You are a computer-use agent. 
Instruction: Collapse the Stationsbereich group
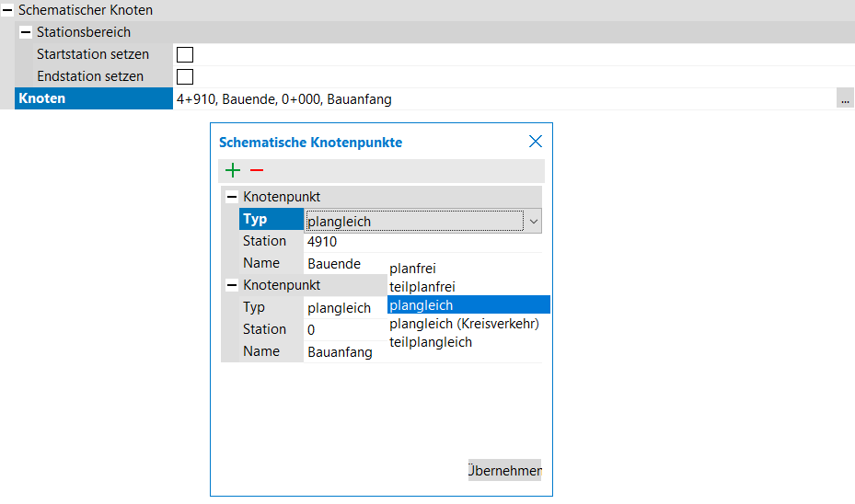(26, 32)
